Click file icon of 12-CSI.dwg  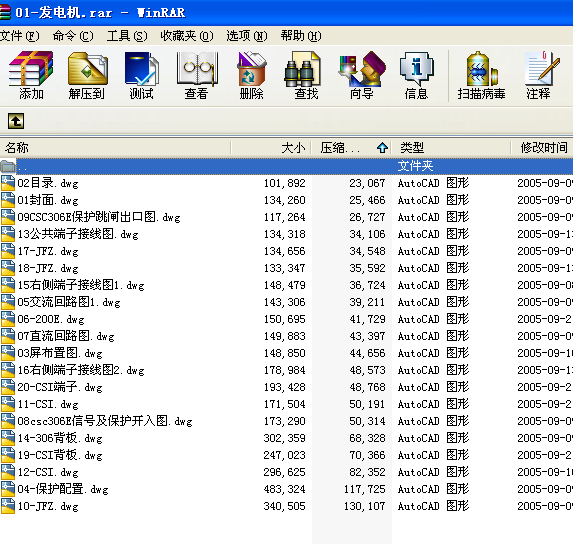pos(8,472)
